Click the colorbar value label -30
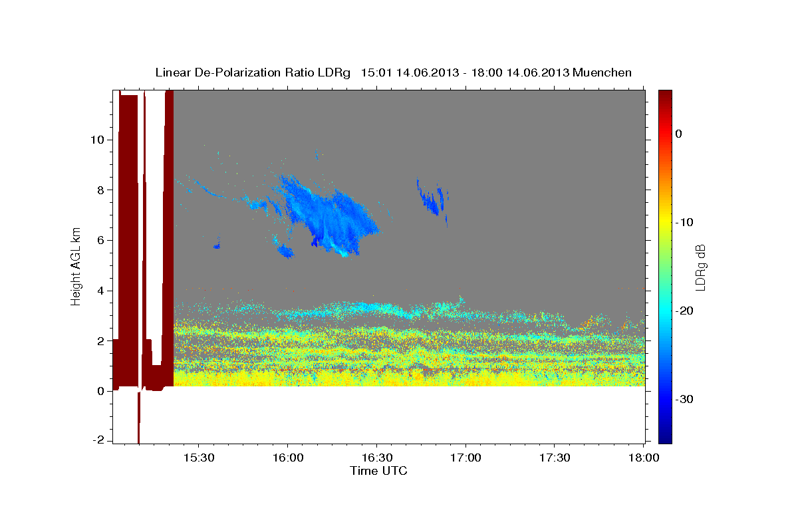 click(685, 399)
